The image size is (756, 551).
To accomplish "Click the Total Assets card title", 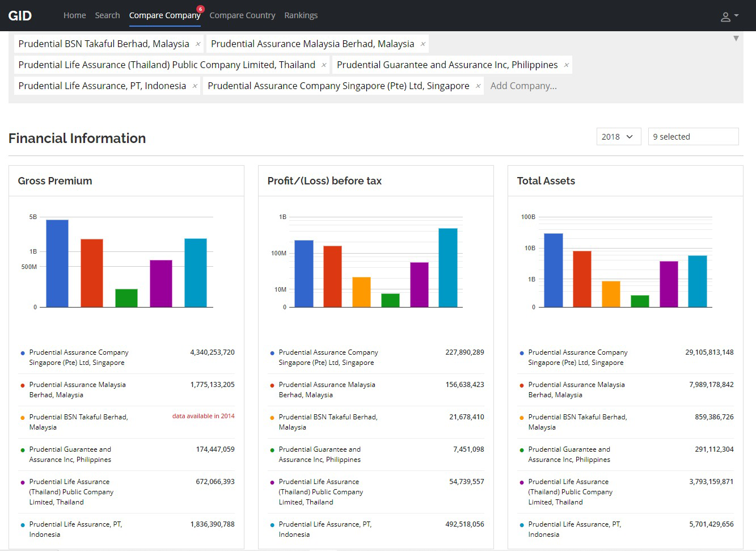I will coord(546,181).
